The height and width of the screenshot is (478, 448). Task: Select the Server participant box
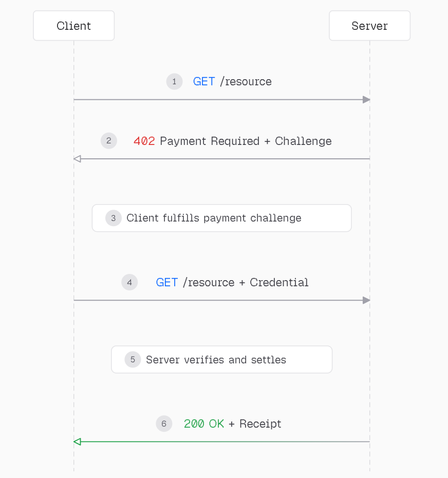click(x=370, y=26)
